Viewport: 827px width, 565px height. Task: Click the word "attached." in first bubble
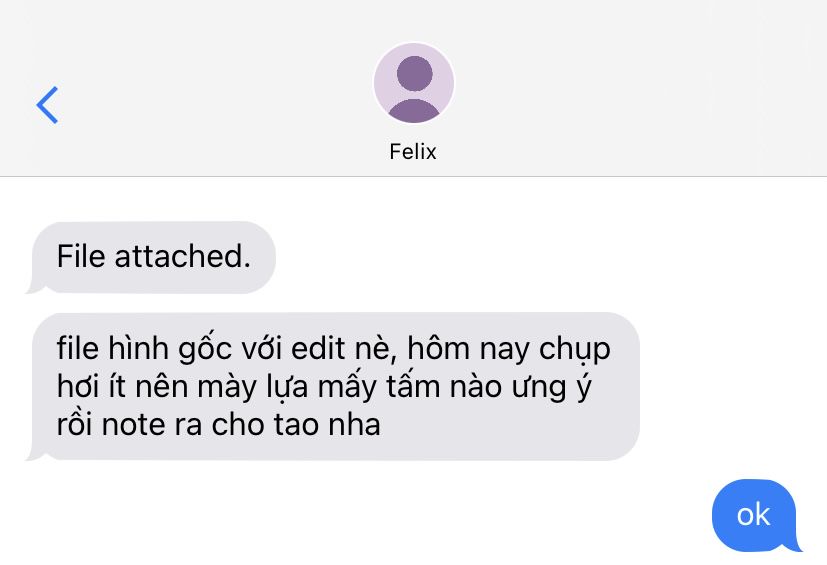(182, 256)
